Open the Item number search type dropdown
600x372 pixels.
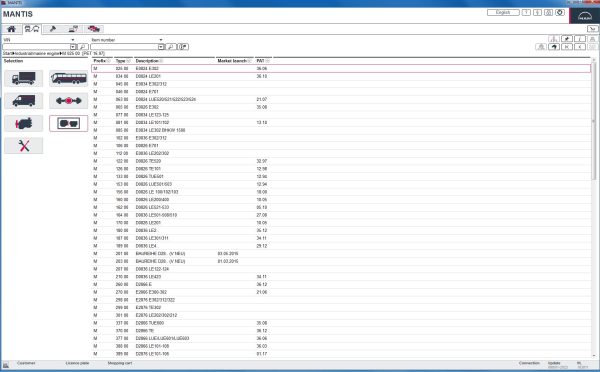tap(161, 40)
